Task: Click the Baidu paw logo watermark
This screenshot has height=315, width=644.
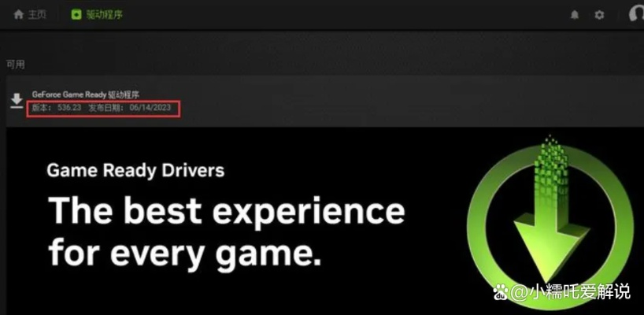Action: coord(501,293)
